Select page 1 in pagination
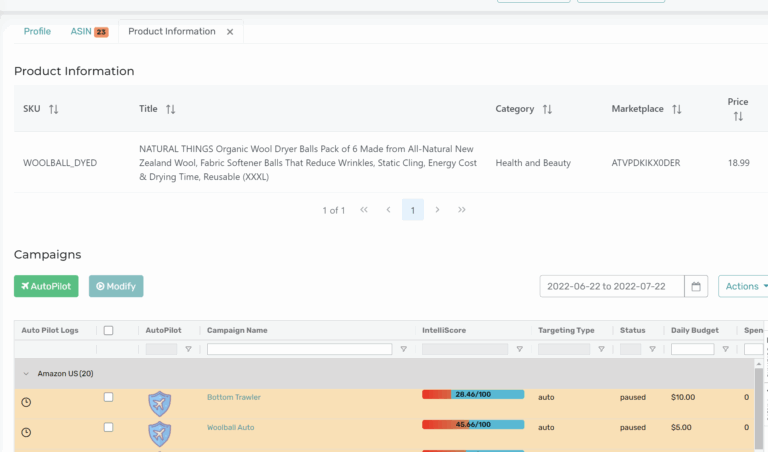Viewport: 768px width, 452px height. [x=413, y=210]
